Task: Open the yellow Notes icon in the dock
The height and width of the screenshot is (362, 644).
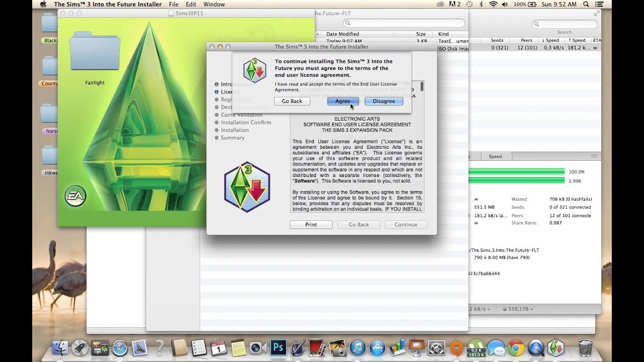Action: 238,348
